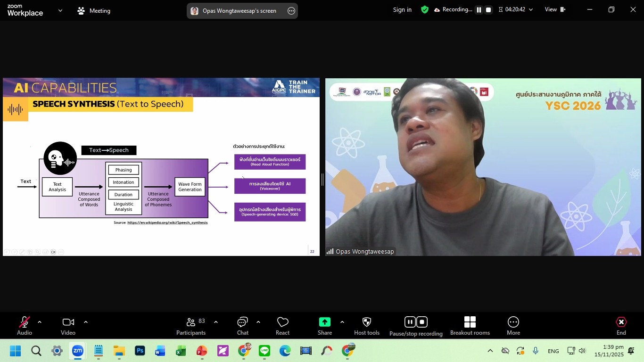The image size is (644, 362).
Task: Open the Zoom Workplace dropdown chevron
Action: coord(60,10)
